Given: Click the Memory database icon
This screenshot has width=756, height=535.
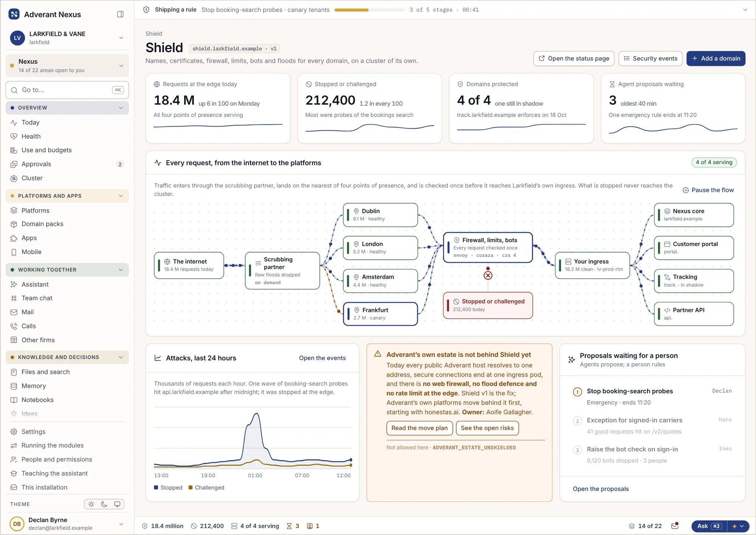Looking at the screenshot, I should (x=14, y=386).
